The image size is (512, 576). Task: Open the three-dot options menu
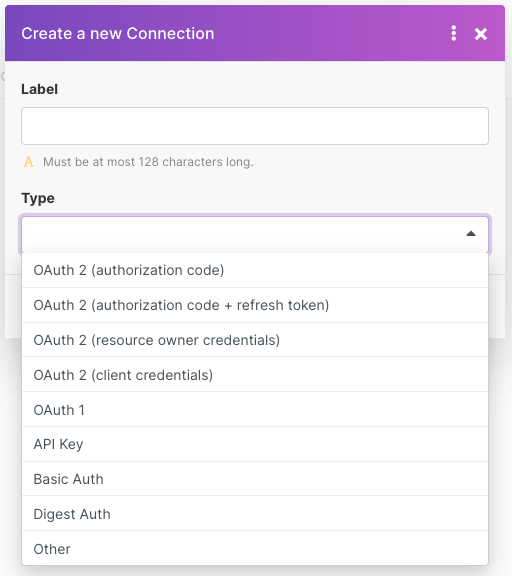pyautogui.click(x=454, y=33)
